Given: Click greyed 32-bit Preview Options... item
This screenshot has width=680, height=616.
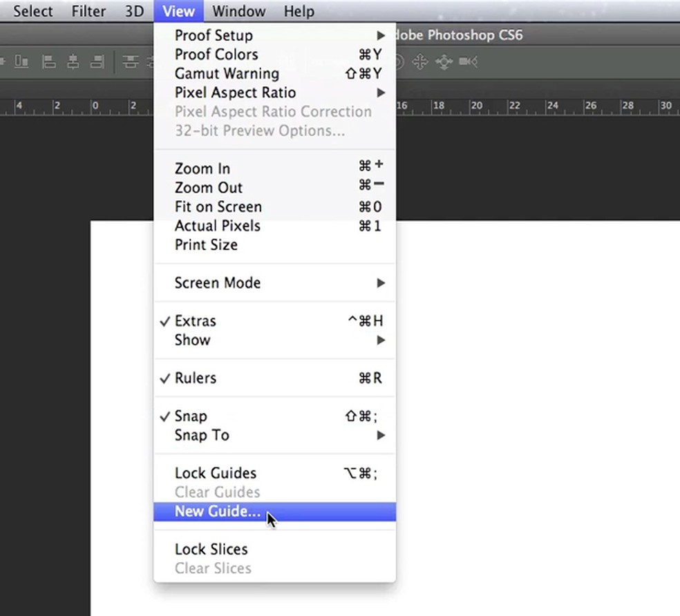Looking at the screenshot, I should coord(275,131).
